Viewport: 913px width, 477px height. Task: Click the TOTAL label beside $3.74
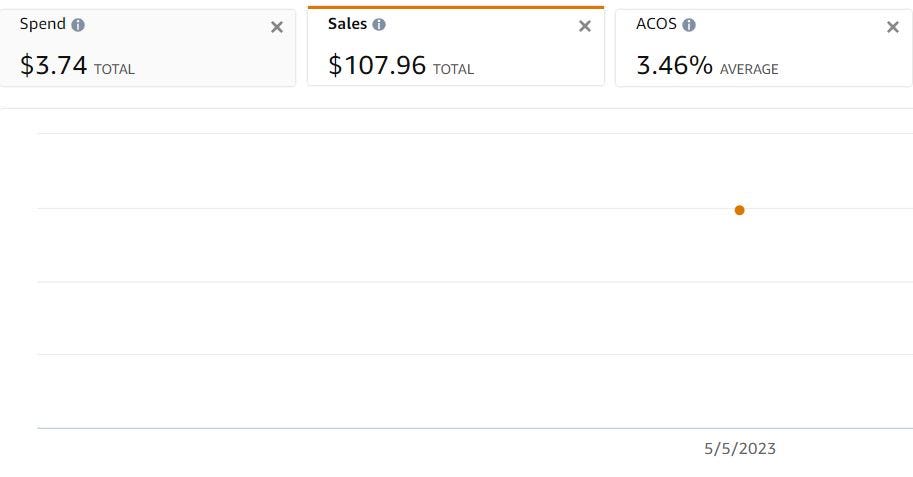coord(114,70)
